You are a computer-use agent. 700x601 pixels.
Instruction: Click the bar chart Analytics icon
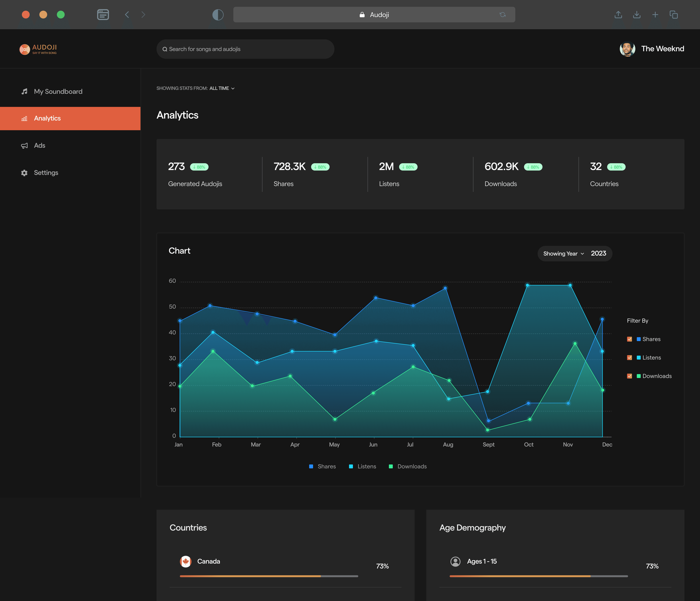24,119
